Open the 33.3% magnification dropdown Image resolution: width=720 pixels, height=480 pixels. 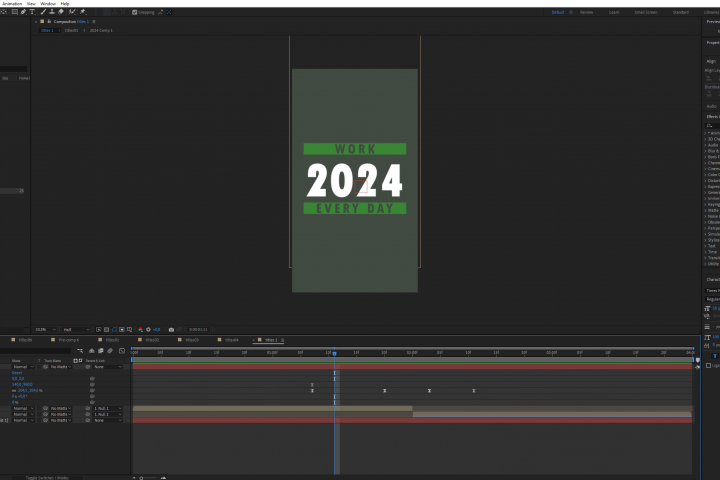click(45, 329)
